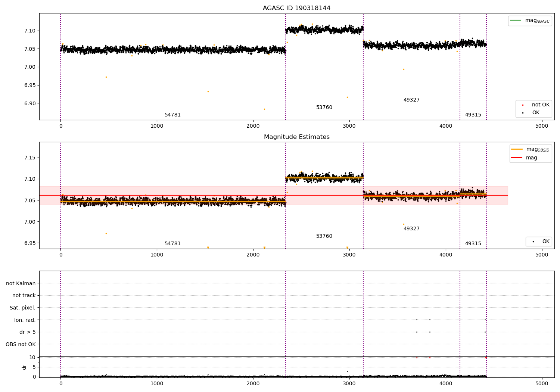Click the 3000 x-tick under the bottom panel

pyautogui.click(x=349, y=384)
